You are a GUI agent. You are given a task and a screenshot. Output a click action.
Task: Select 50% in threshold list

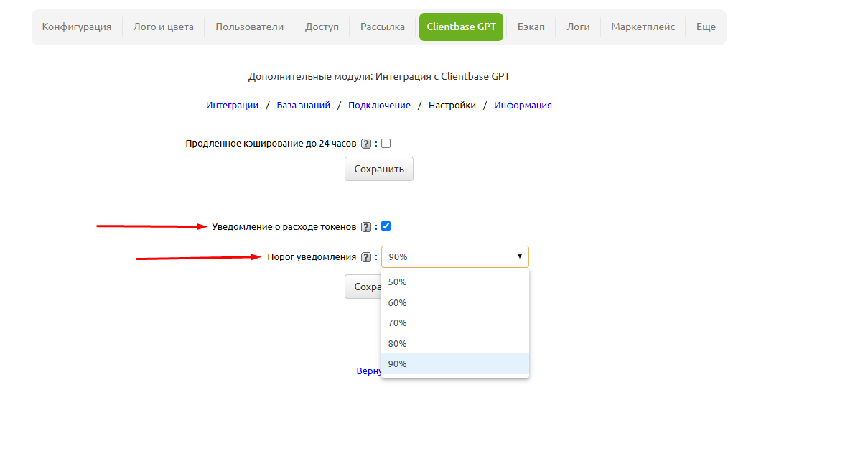pos(455,282)
